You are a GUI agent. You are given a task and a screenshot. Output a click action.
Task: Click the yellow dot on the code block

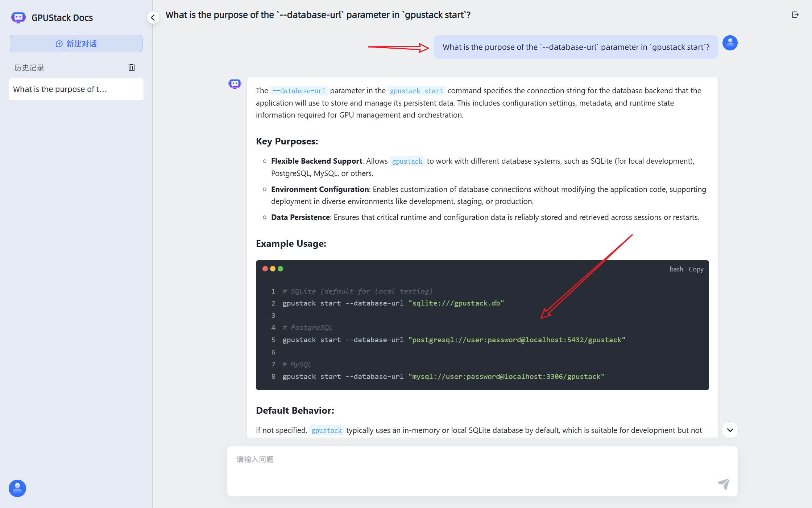[273, 269]
